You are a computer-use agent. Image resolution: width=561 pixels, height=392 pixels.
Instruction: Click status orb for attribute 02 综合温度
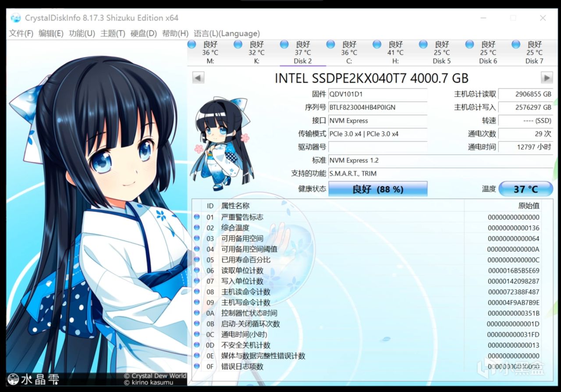(x=197, y=228)
